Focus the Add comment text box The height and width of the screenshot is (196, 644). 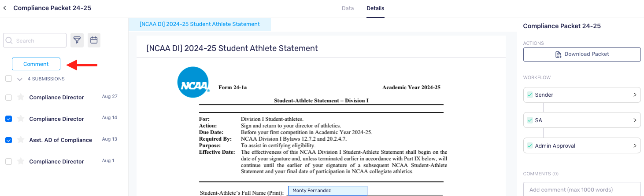point(582,189)
